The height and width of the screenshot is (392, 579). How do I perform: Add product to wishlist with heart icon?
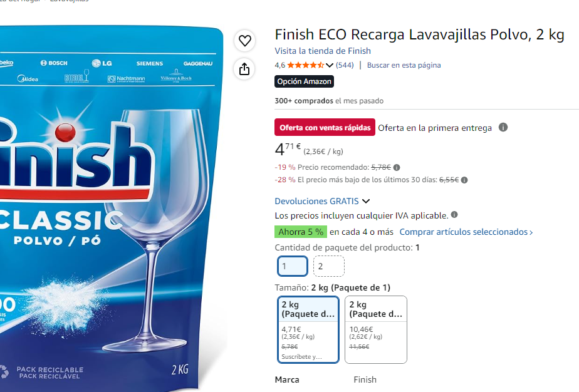coord(244,41)
